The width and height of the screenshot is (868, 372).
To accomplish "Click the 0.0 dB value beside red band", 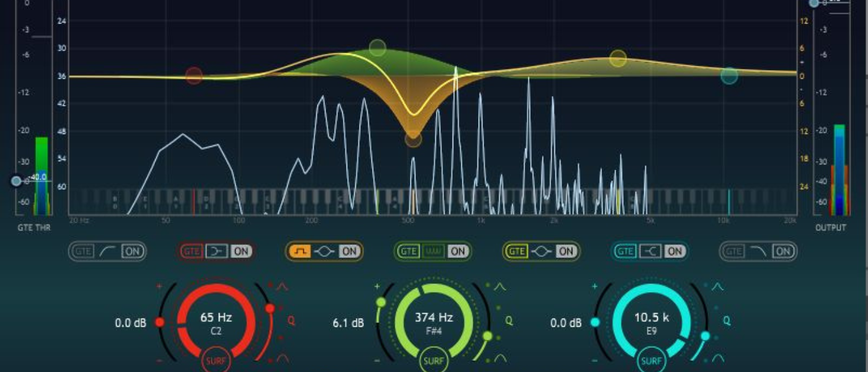I will 131,323.
